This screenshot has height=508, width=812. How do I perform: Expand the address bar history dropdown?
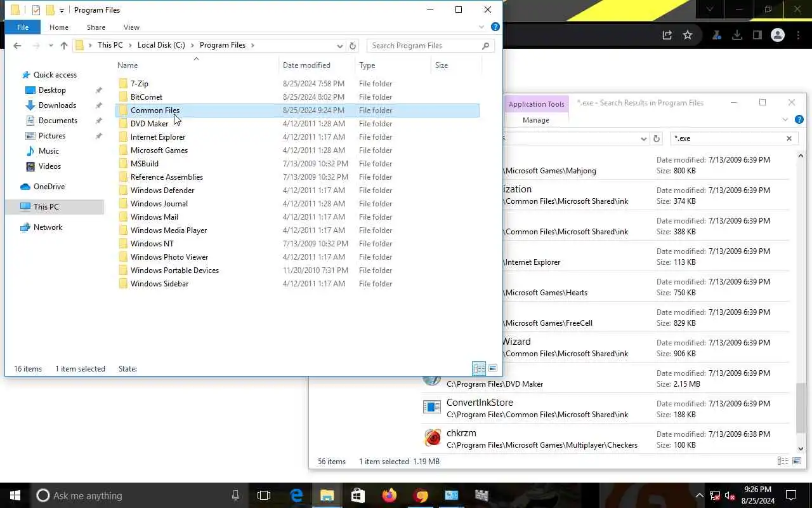tap(340, 46)
